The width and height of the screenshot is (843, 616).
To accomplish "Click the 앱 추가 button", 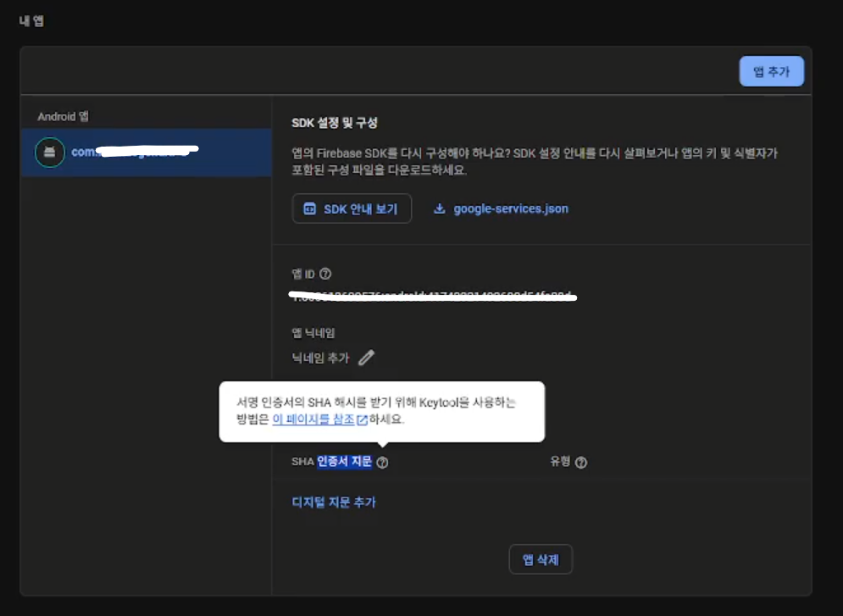I will pos(772,71).
